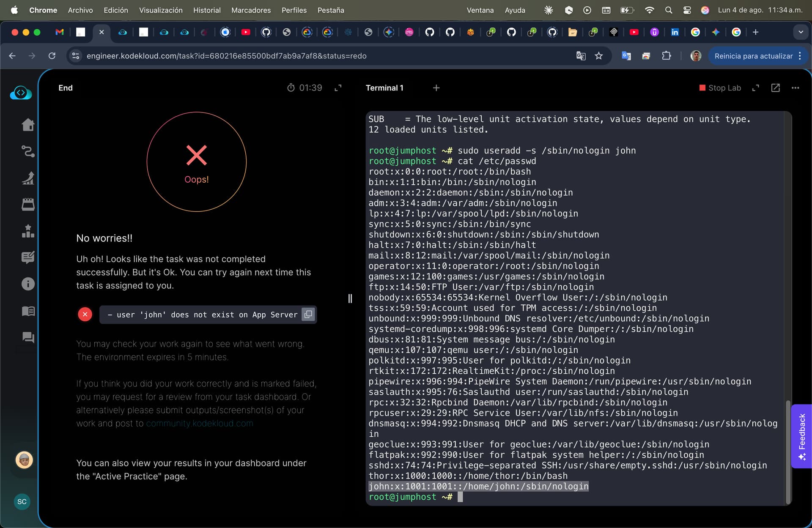Copy the 'john does not exist' error message
This screenshot has width=812, height=528.
point(308,314)
